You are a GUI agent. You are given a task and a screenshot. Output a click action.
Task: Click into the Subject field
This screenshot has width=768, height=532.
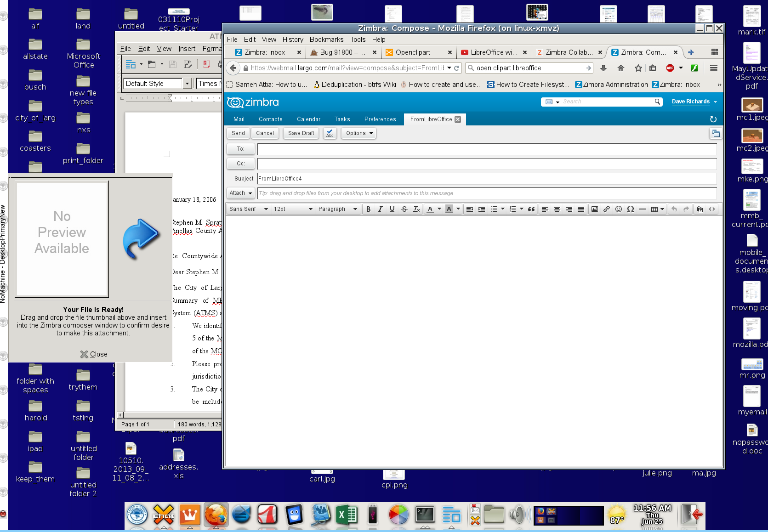tap(487, 179)
